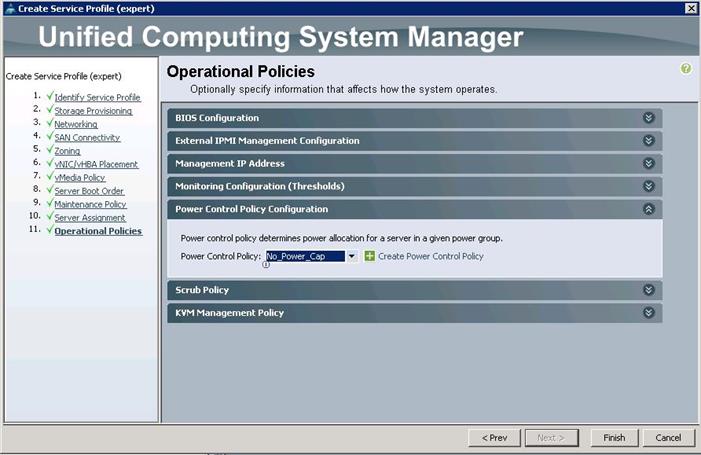Open the Power Control Policy dropdown arrow

click(351, 256)
